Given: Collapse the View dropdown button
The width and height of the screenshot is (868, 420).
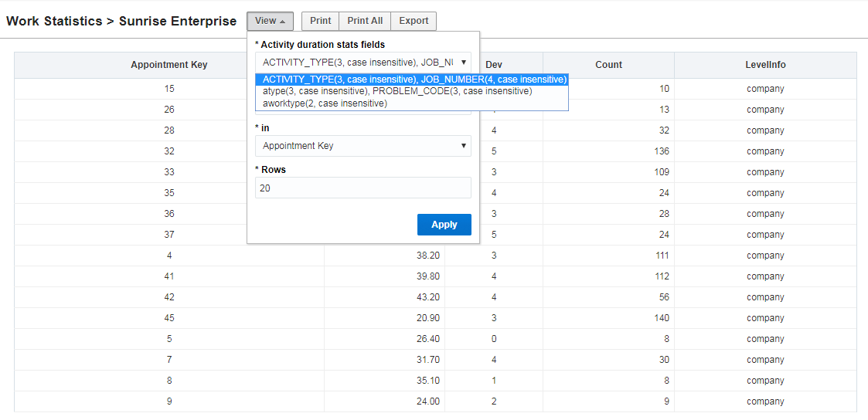Looking at the screenshot, I should coord(270,21).
